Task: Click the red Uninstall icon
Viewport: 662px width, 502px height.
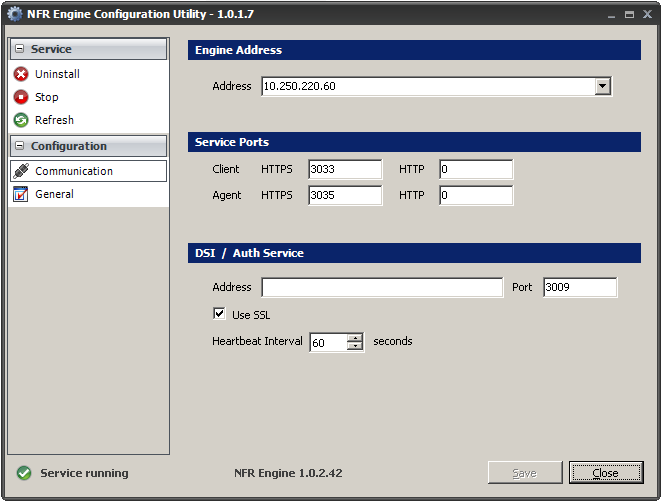Action: click(21, 74)
